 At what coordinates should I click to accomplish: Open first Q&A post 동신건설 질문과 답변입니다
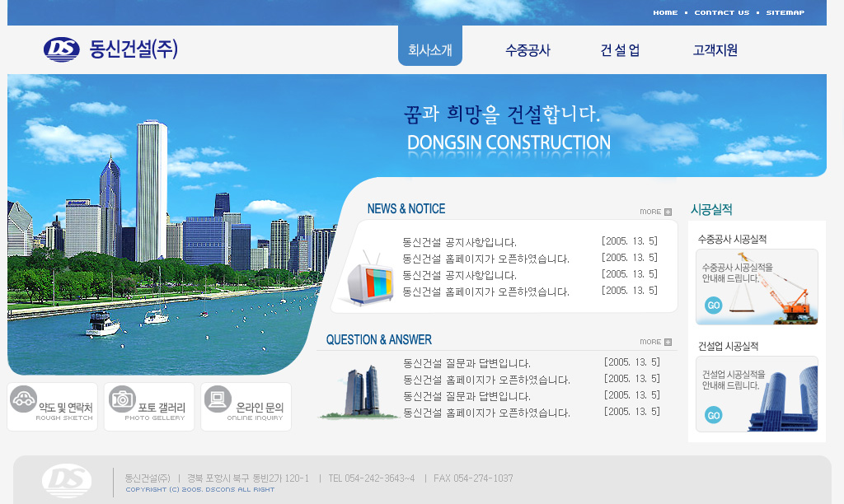[x=467, y=363]
